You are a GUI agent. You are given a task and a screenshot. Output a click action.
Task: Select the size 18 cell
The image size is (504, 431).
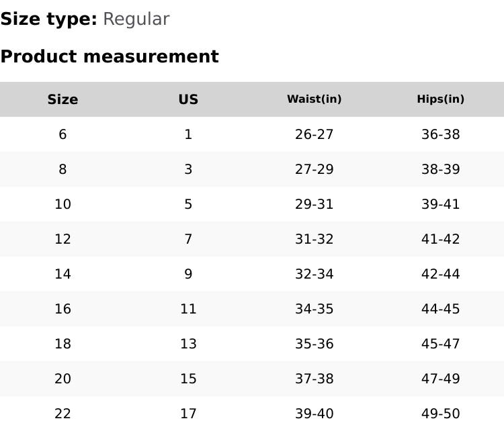tap(62, 344)
